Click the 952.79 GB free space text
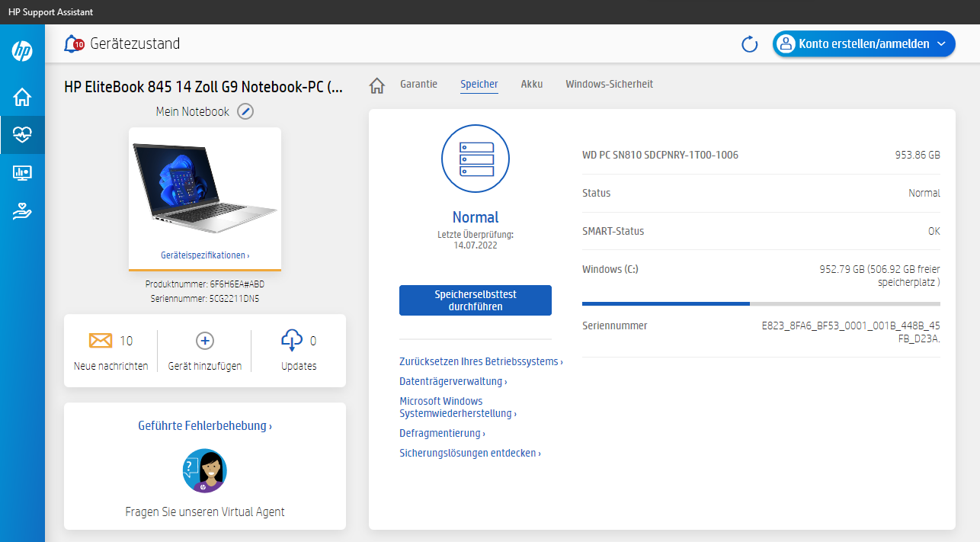Image resolution: width=980 pixels, height=542 pixels. click(879, 275)
